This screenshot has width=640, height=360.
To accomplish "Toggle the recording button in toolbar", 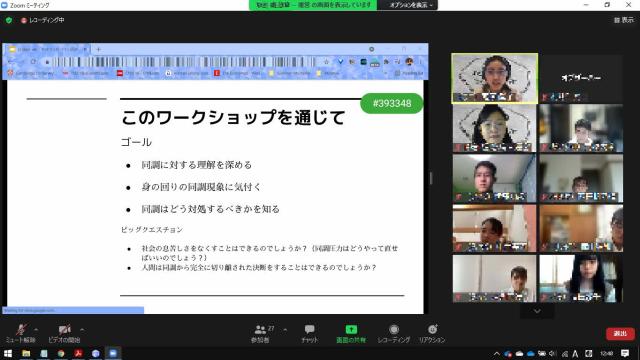I will [393, 333].
